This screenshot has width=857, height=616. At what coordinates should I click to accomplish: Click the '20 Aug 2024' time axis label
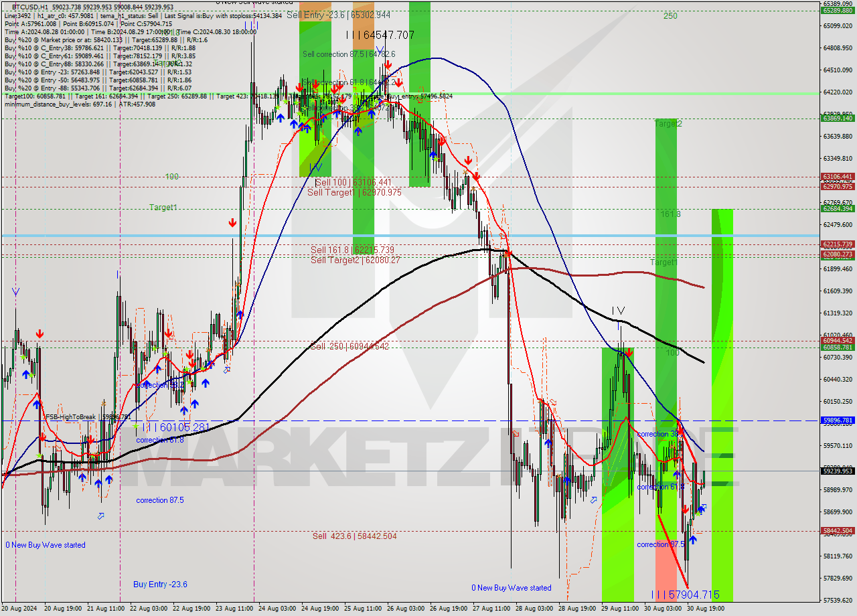click(19, 609)
